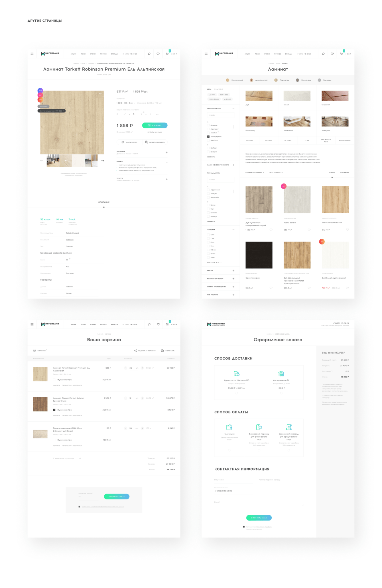Open favorites heart in Ламинат catalog header

[x=332, y=54]
